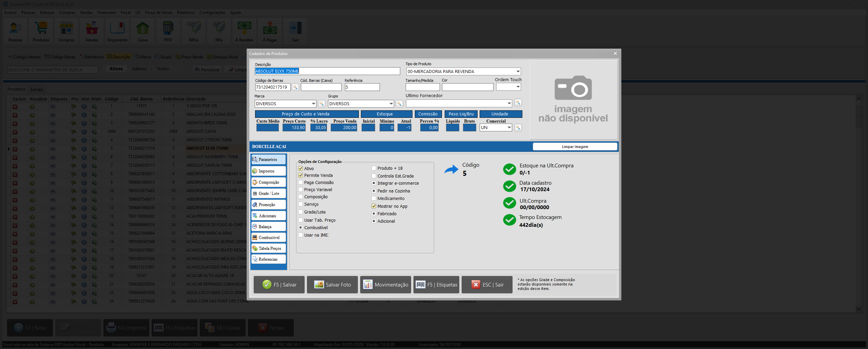Toggle the Produto + 18 checkbox

coord(374,168)
